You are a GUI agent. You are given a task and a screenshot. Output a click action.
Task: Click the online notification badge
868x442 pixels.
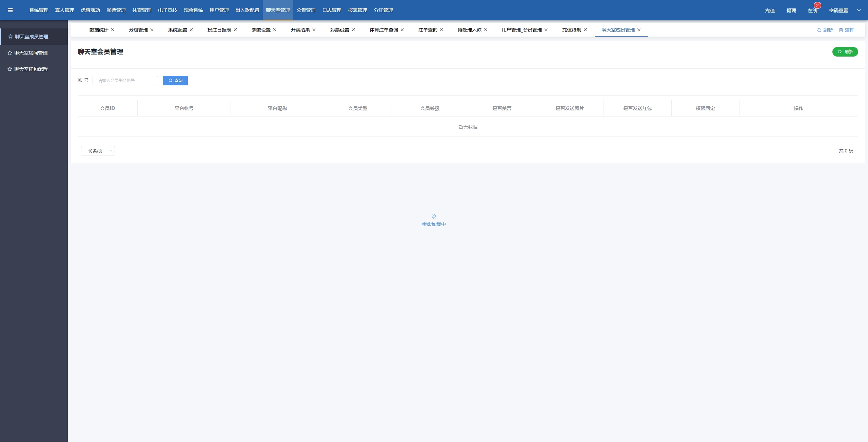coord(817,5)
